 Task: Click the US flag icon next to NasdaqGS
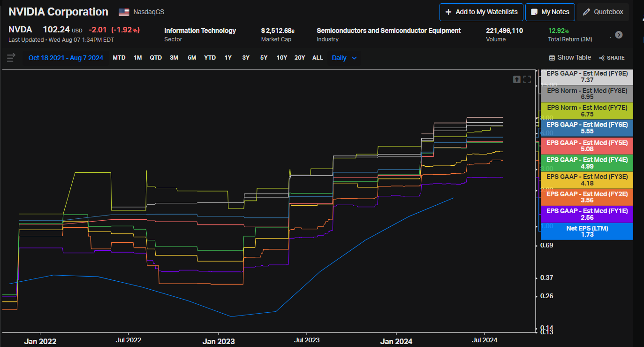(x=124, y=12)
